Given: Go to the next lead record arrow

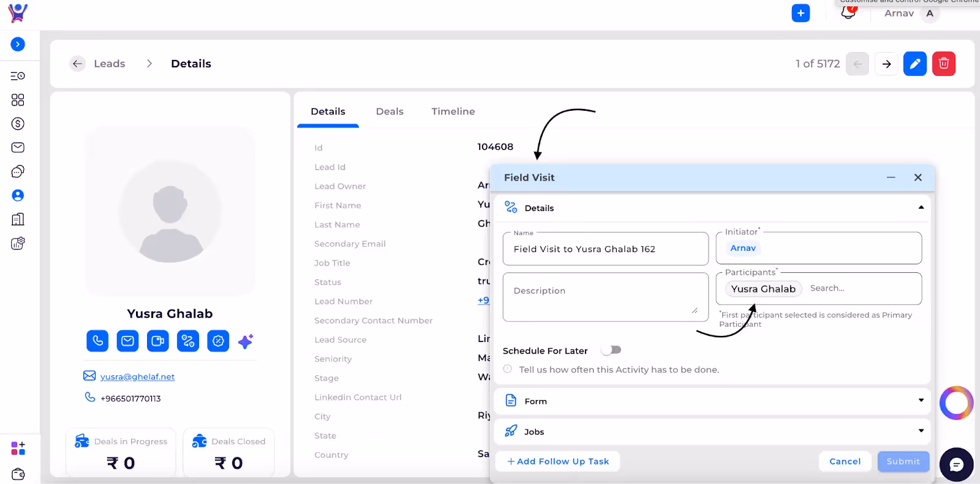Looking at the screenshot, I should pos(886,64).
